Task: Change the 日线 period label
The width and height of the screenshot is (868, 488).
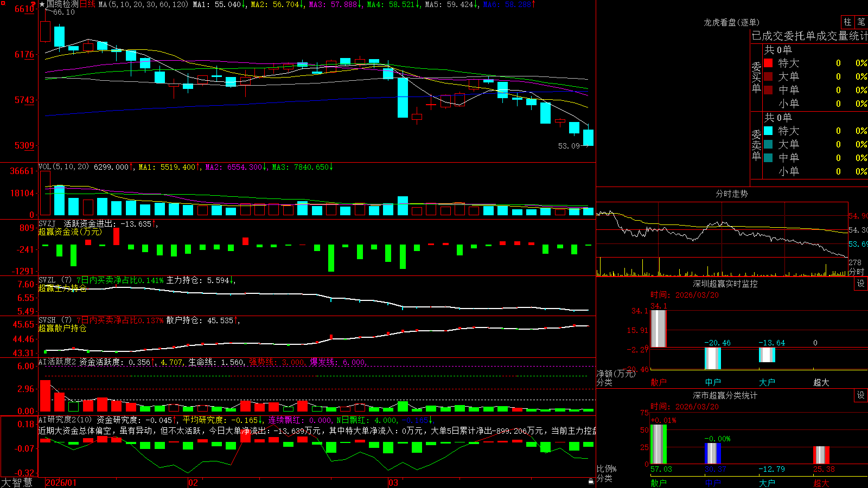Action: pyautogui.click(x=87, y=4)
